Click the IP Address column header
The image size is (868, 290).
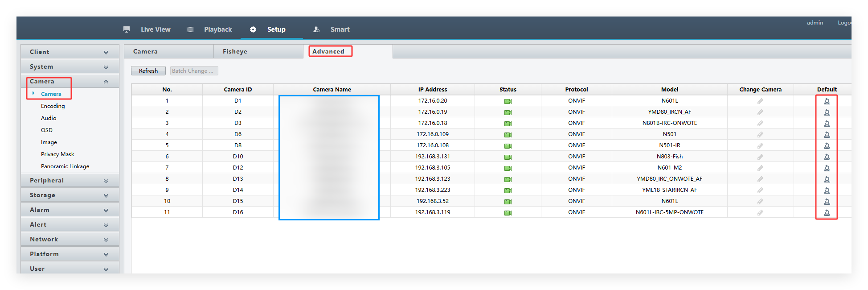(432, 90)
